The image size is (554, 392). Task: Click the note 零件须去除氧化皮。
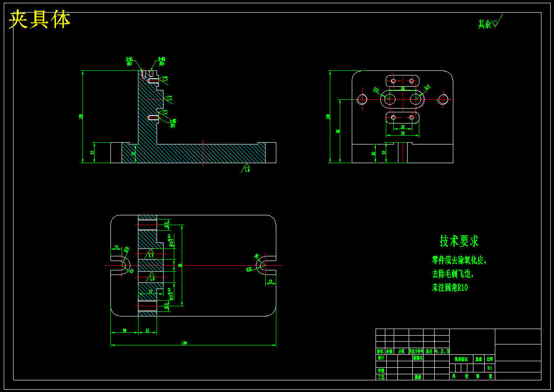pos(460,261)
